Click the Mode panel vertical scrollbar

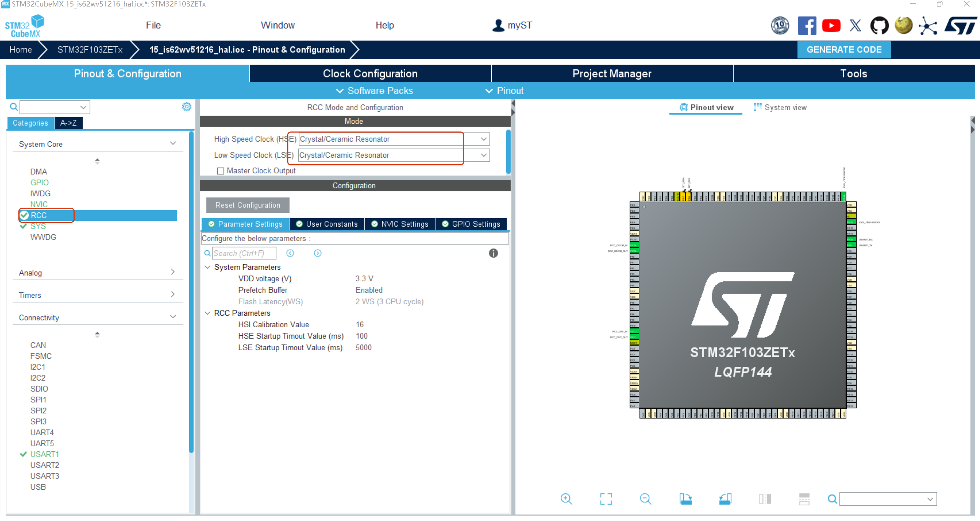[x=508, y=152]
